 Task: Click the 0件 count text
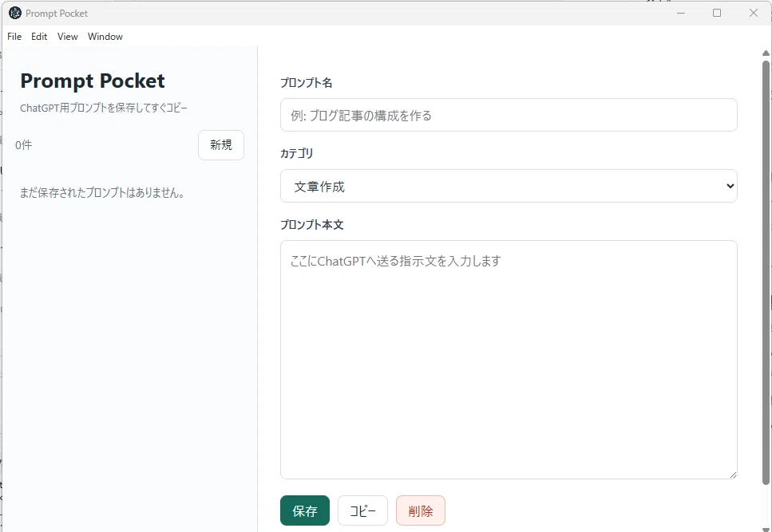pos(24,145)
